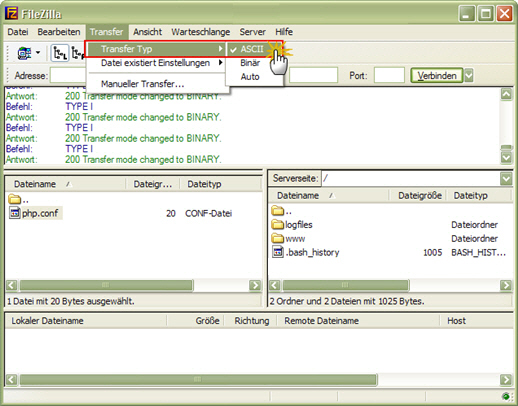The height and width of the screenshot is (406, 518).
Task: Click the Verbinden button
Action: [x=437, y=76]
